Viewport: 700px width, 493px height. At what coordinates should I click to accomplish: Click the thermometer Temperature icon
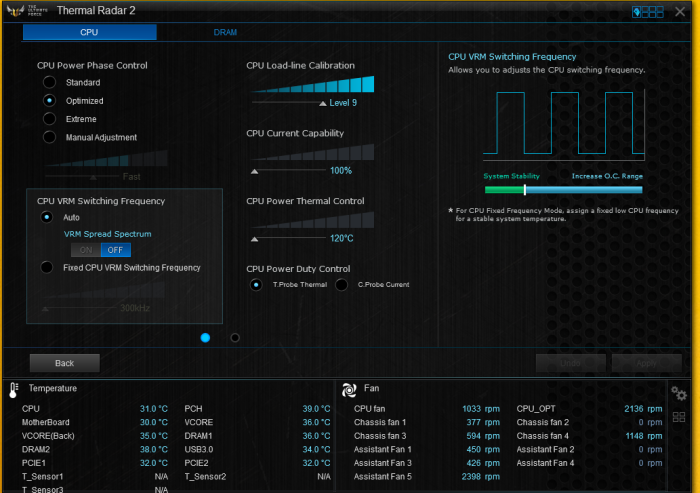click(x=14, y=390)
